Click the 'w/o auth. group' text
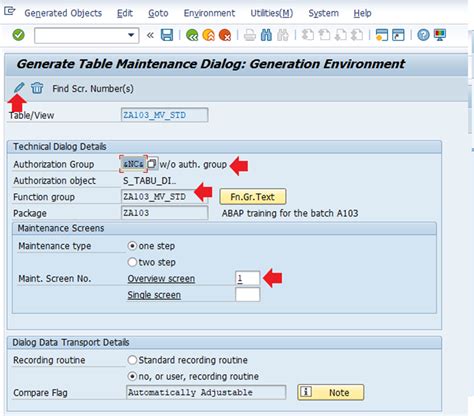Viewport: 474px width, 416px height. click(x=193, y=164)
